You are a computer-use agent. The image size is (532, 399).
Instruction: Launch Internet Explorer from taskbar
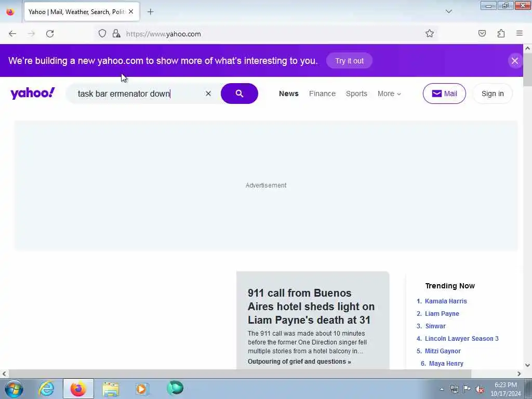(46, 389)
